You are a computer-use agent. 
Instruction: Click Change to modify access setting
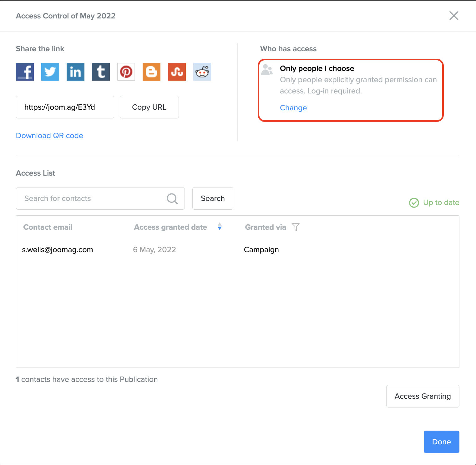(293, 108)
